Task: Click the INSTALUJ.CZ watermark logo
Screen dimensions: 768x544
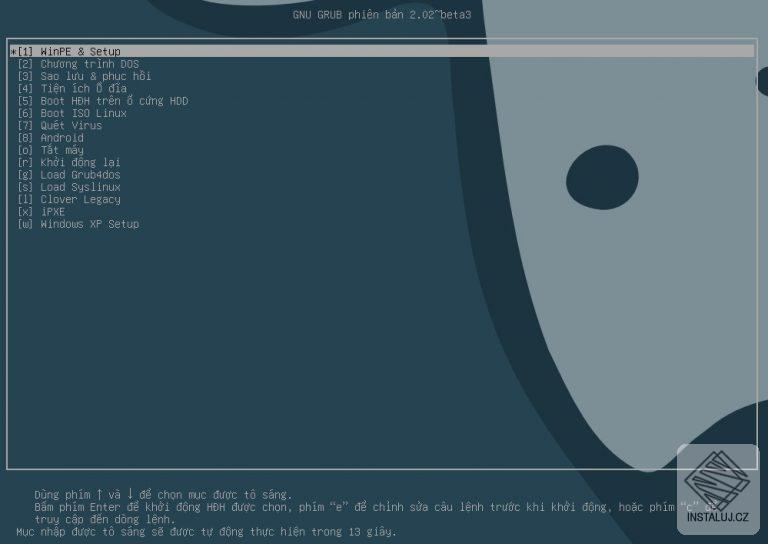Action: pos(718,489)
